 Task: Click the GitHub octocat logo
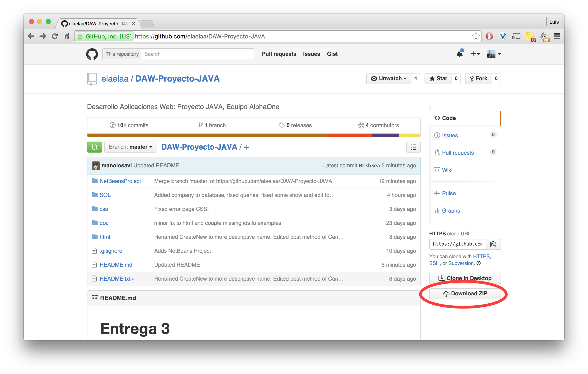(x=92, y=54)
